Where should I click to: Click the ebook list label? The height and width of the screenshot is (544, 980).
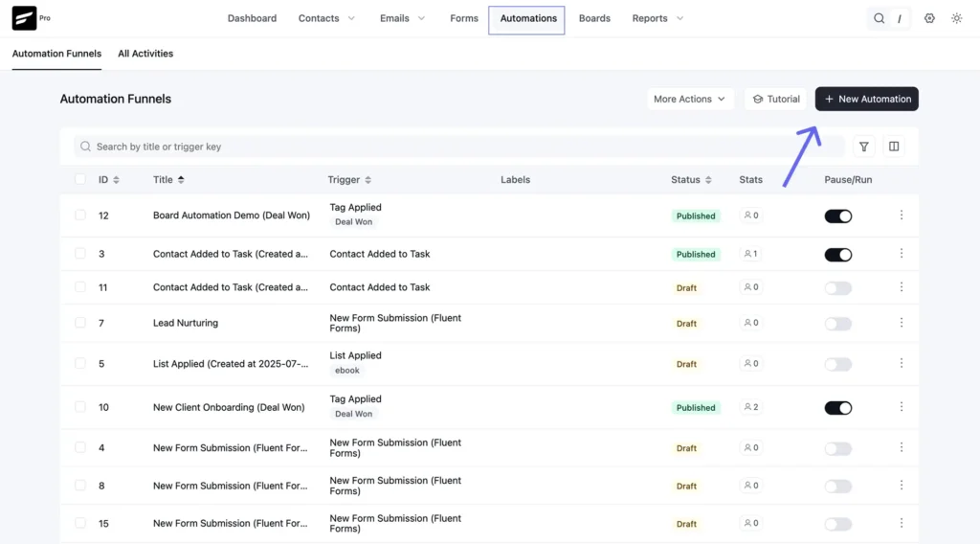(x=346, y=371)
